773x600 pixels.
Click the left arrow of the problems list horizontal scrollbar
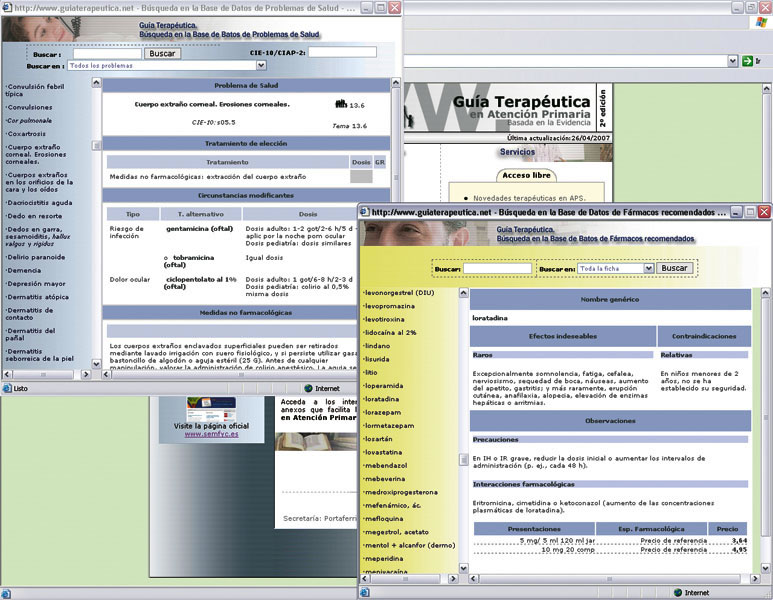point(7,375)
